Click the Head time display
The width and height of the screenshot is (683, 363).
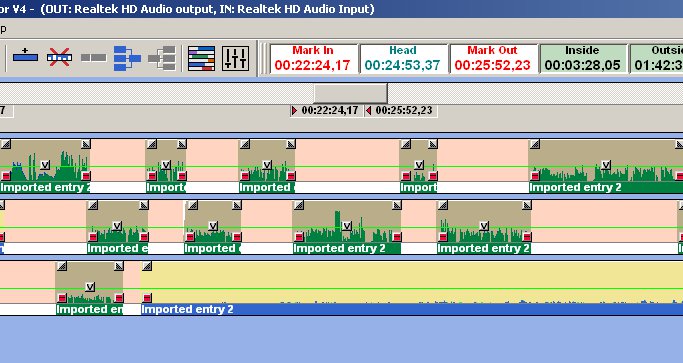tap(403, 58)
